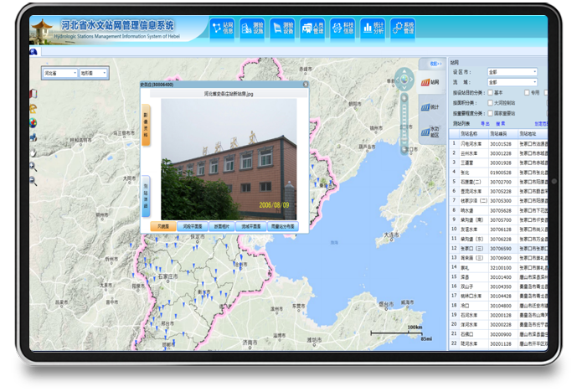
Task: Select the pan hand tool on map toolbar
Action: pyautogui.click(x=33, y=152)
